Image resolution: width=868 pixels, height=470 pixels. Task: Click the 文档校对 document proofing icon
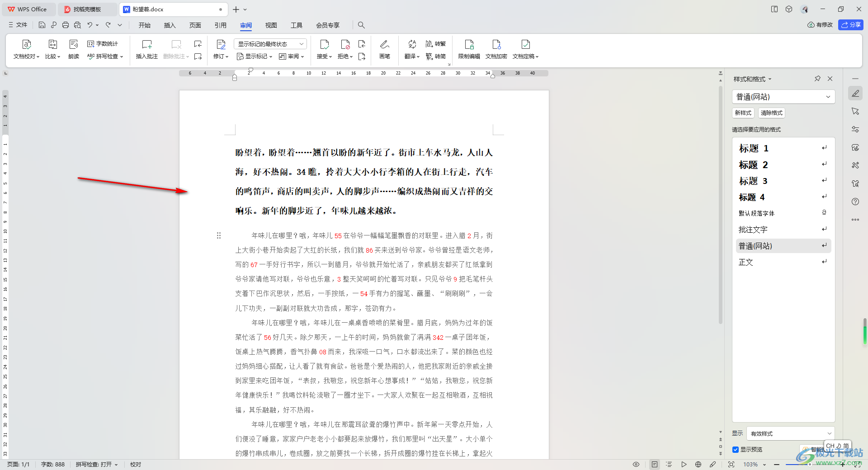tap(26, 44)
